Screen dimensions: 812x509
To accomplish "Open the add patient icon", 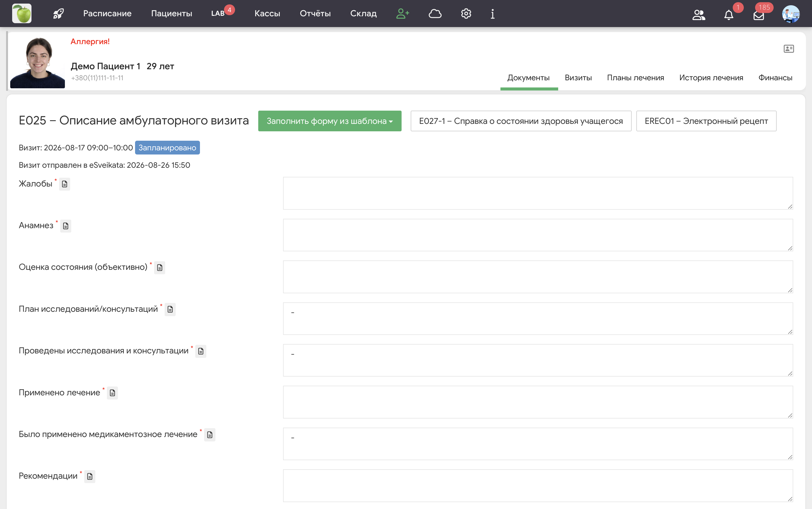I will click(x=403, y=14).
